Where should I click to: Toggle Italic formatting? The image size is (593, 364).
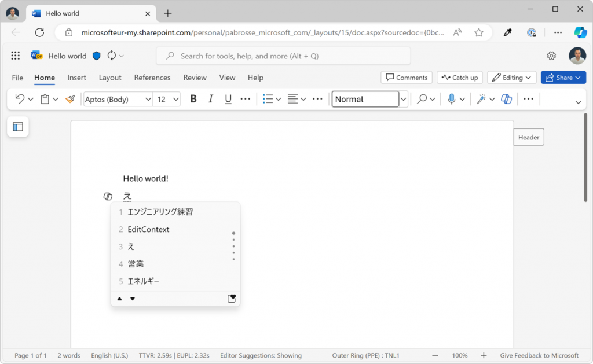211,99
